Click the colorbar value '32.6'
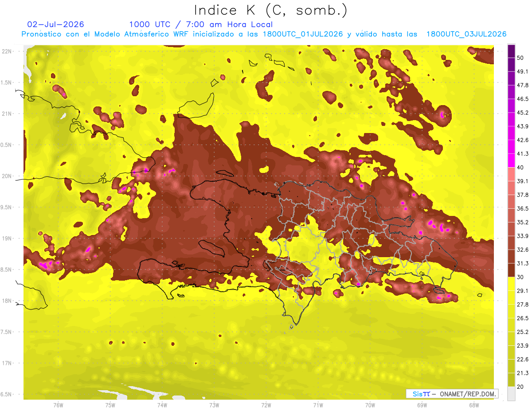Screen dimensions: 532x411 point(522,250)
